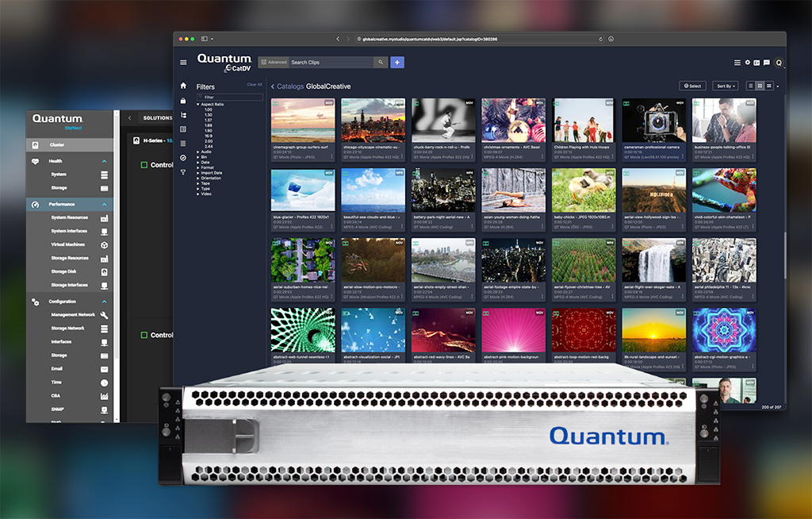Open the chat messages icon in the CatDV header
Screen dimensions: 812x519
[767, 63]
